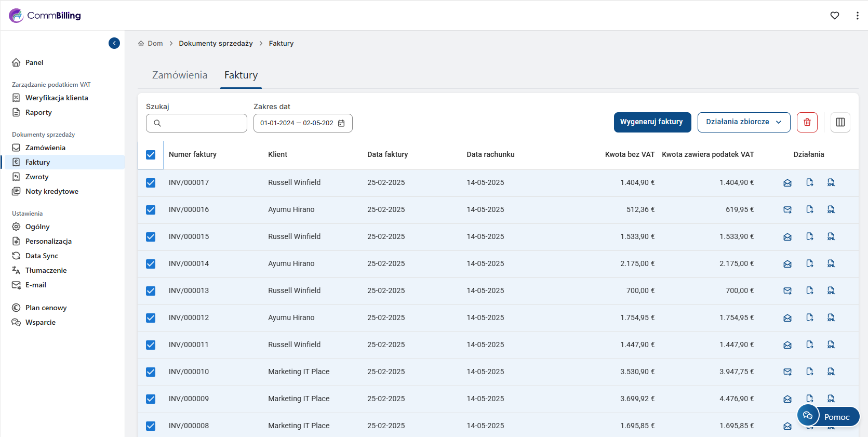Download PDF for invoice INV/000016
The width and height of the screenshot is (868, 437).
tap(809, 209)
